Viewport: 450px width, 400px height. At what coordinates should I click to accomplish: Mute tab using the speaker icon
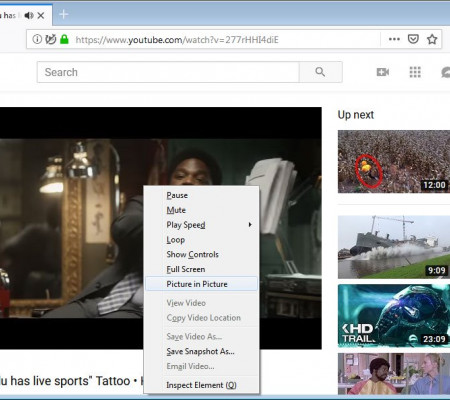tap(29, 15)
